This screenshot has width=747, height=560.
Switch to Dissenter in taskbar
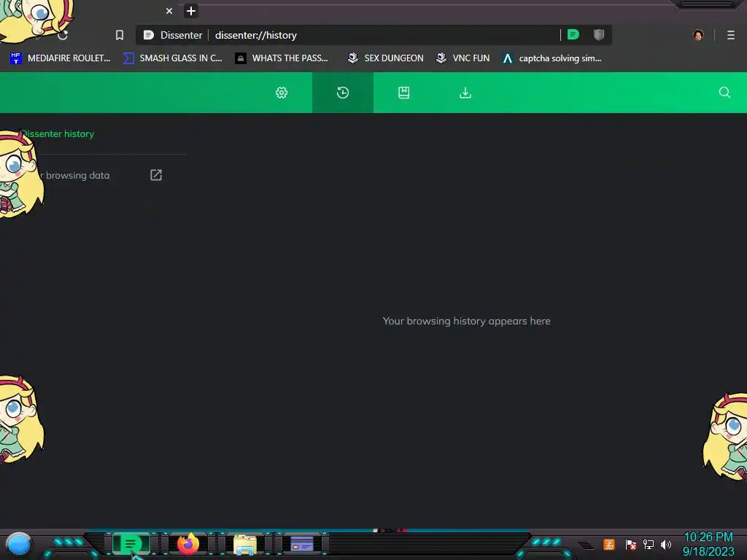click(131, 544)
